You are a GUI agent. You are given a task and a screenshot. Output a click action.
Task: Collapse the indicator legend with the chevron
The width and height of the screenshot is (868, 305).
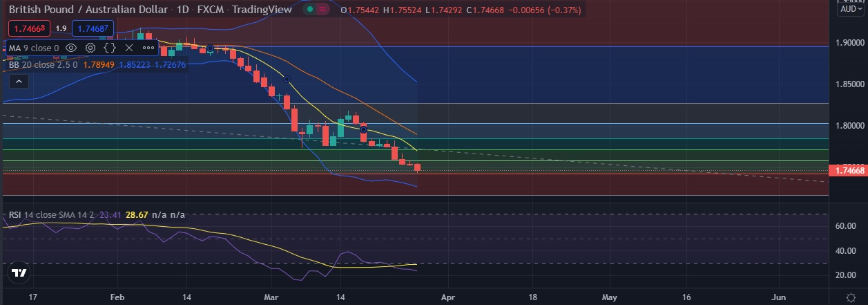click(19, 82)
